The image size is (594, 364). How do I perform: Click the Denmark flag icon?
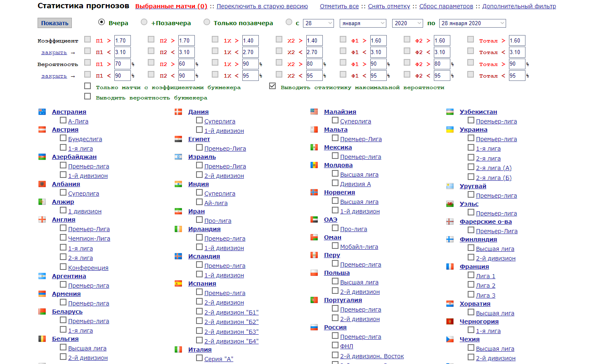point(178,111)
